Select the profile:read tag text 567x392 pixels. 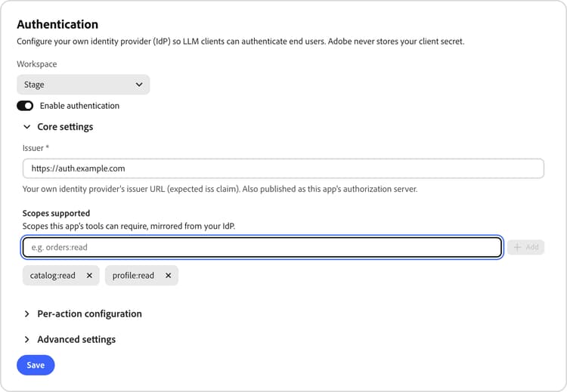pos(133,275)
